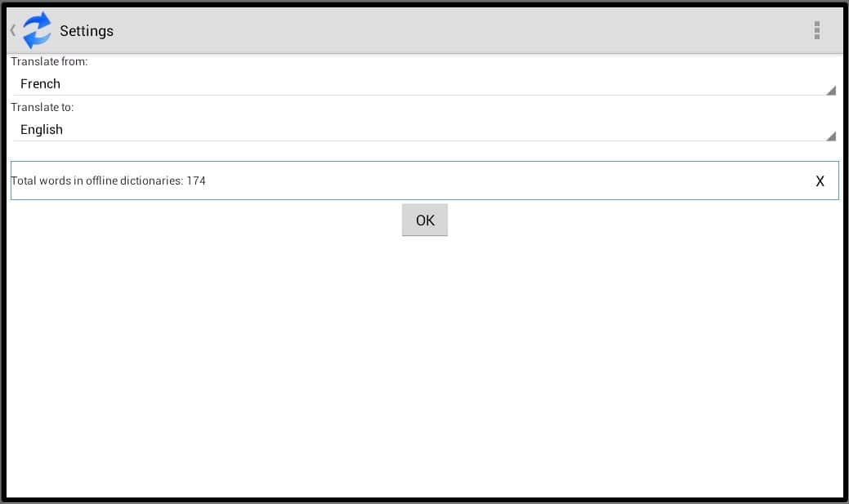
Task: Click the French source language text
Action: (40, 83)
